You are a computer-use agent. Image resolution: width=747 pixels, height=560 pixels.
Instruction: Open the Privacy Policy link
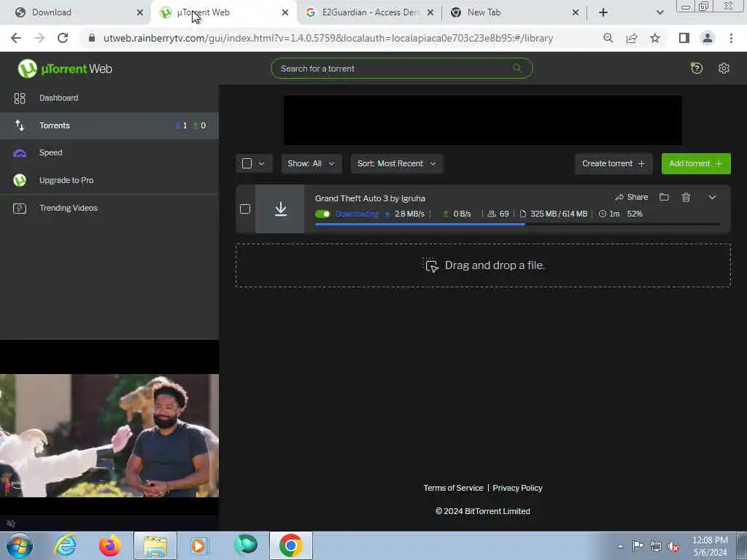coord(517,488)
